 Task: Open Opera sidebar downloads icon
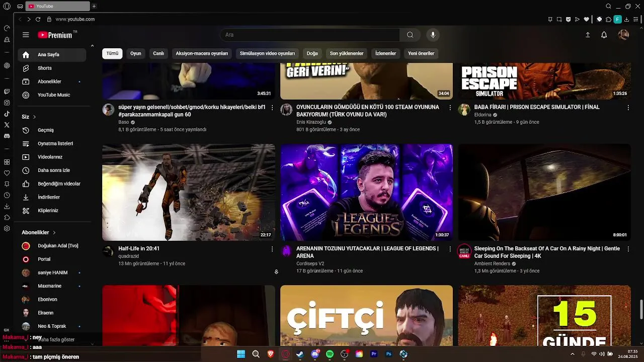click(7, 206)
